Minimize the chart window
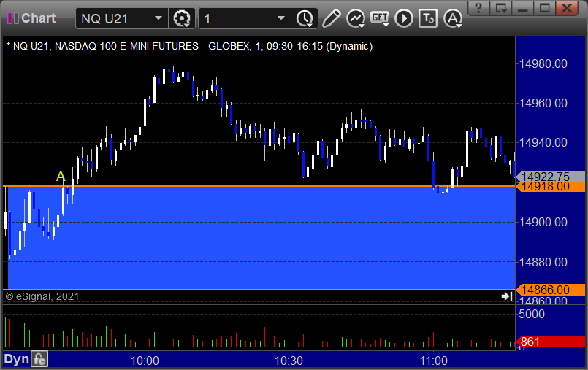The image size is (588, 370). tap(523, 7)
